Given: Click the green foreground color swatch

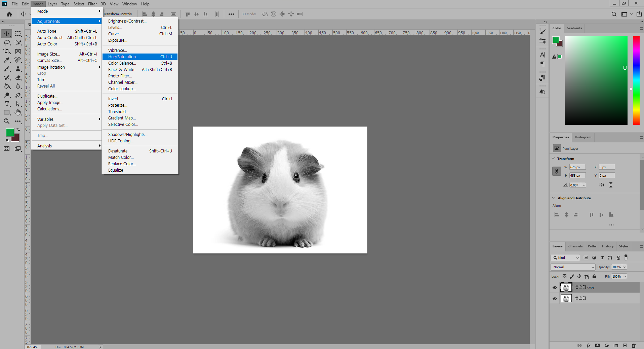Looking at the screenshot, I should coord(10,132).
